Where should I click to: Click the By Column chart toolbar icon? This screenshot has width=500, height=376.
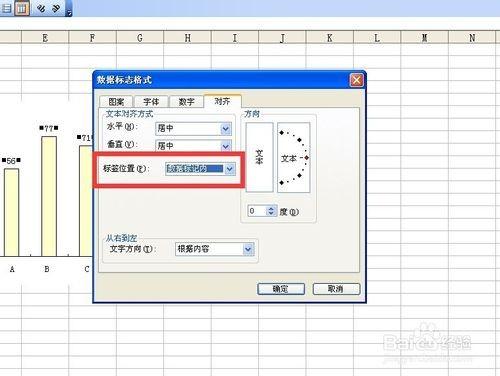pyautogui.click(x=22, y=7)
